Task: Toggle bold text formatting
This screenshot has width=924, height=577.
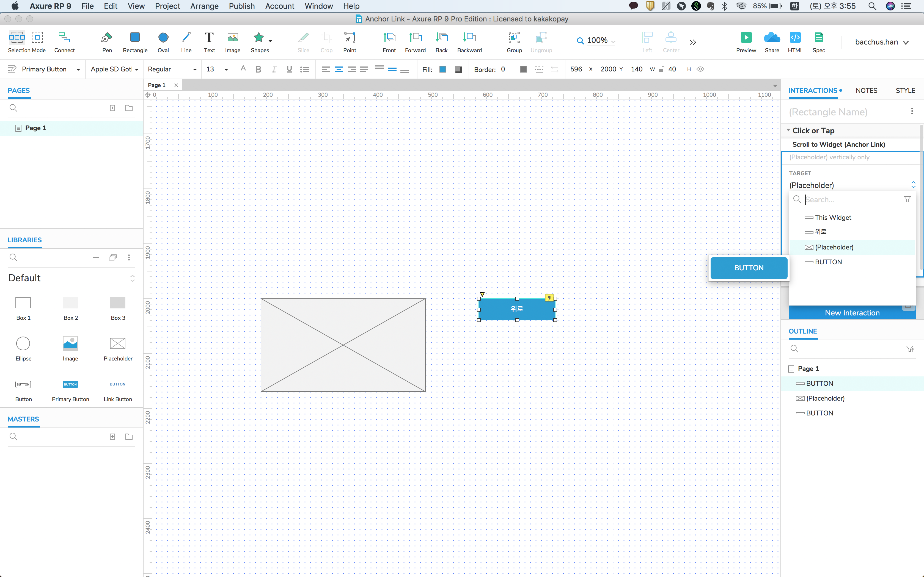Action: (x=258, y=69)
